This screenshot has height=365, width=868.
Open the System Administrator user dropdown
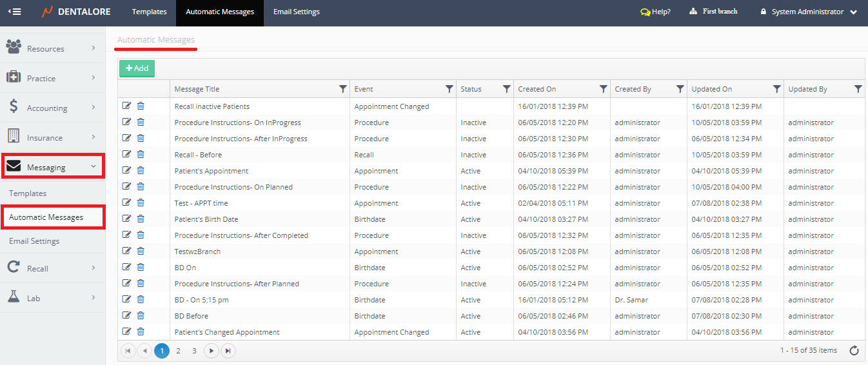tap(809, 12)
